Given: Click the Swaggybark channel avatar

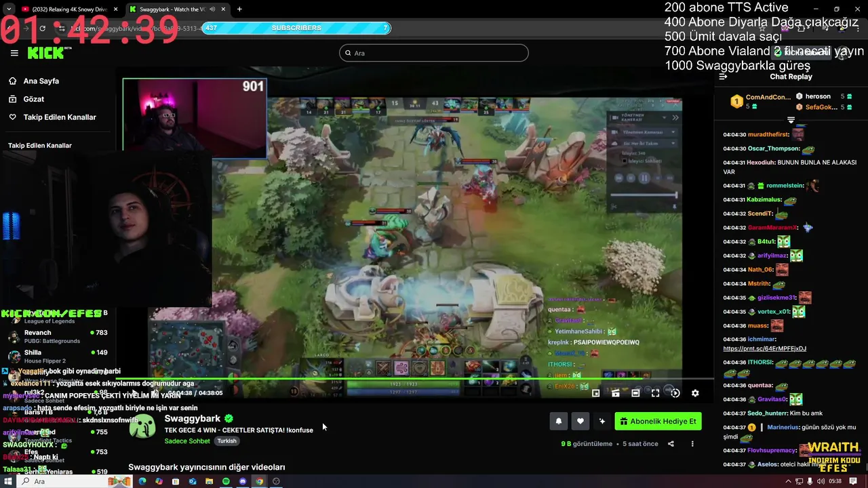Looking at the screenshot, I should [x=142, y=426].
